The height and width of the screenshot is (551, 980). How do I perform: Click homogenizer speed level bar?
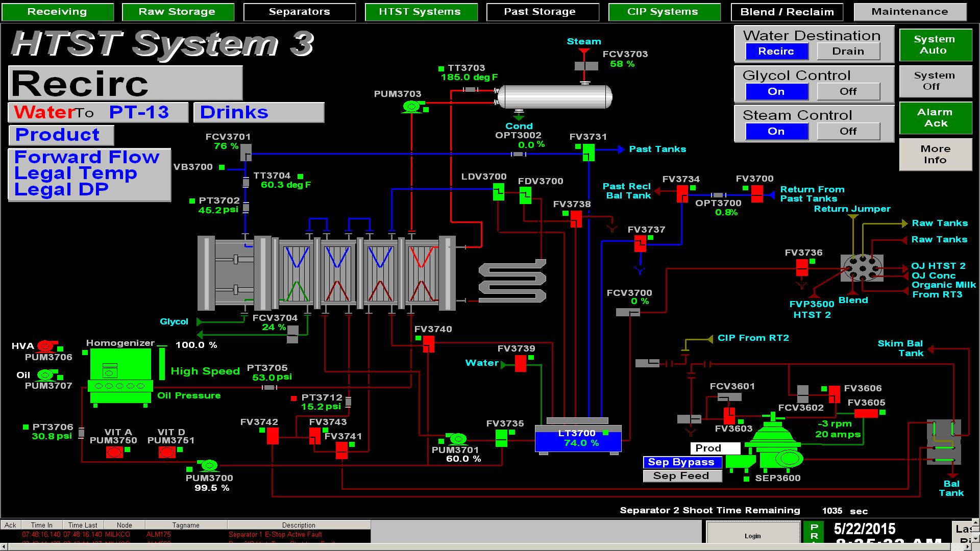162,363
